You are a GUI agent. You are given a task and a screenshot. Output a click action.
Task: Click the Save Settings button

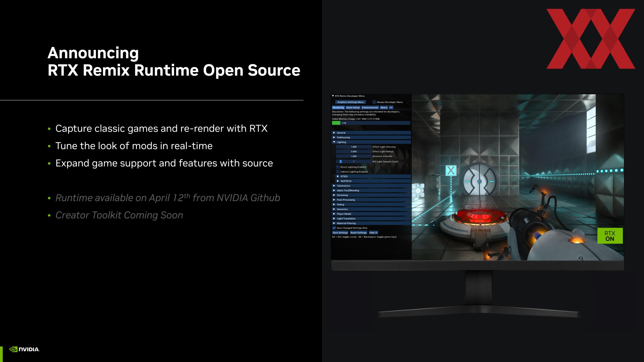click(340, 233)
